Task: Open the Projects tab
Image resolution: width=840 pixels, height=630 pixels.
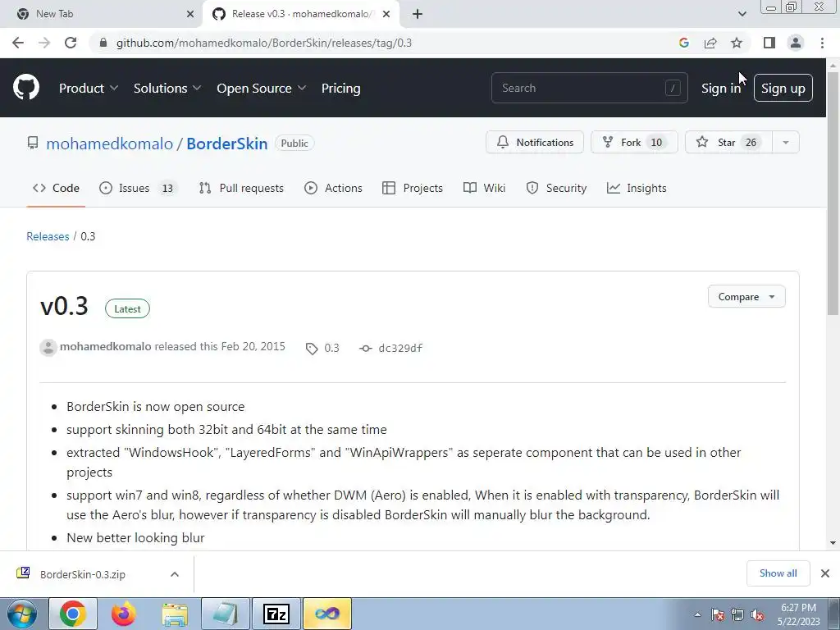Action: pos(413,188)
